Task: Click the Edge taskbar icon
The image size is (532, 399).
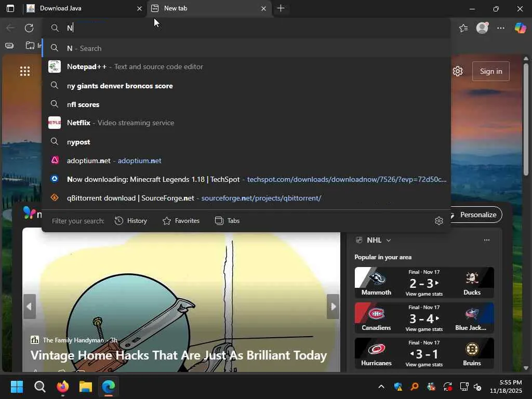Action: 109,387
